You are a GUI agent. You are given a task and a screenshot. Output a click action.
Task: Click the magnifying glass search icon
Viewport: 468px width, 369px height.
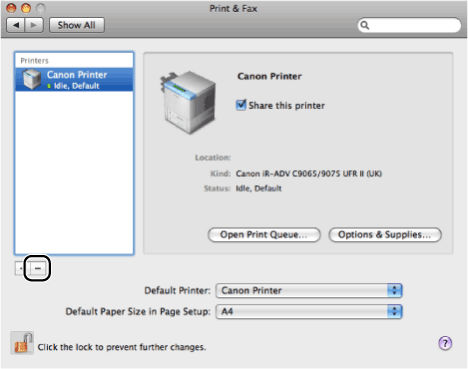click(365, 25)
